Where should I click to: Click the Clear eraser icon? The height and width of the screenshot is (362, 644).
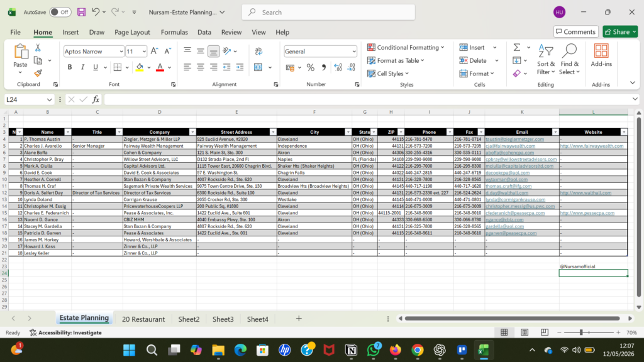click(x=517, y=74)
